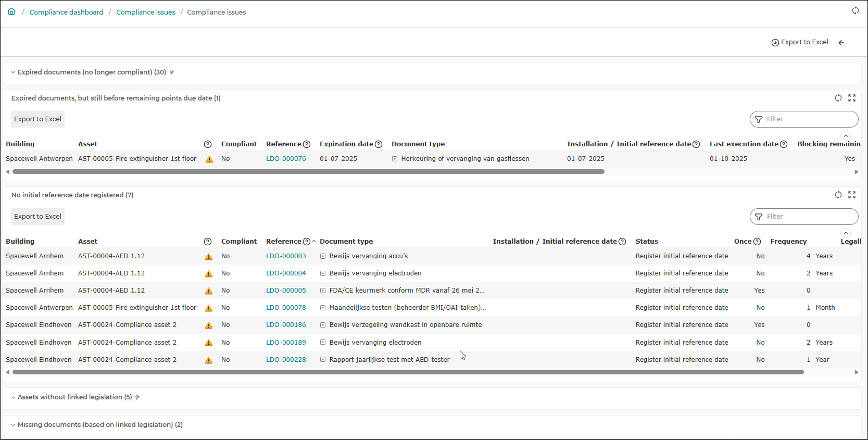Maximize the No initial reference date panel
This screenshot has width=868, height=441.
[852, 195]
